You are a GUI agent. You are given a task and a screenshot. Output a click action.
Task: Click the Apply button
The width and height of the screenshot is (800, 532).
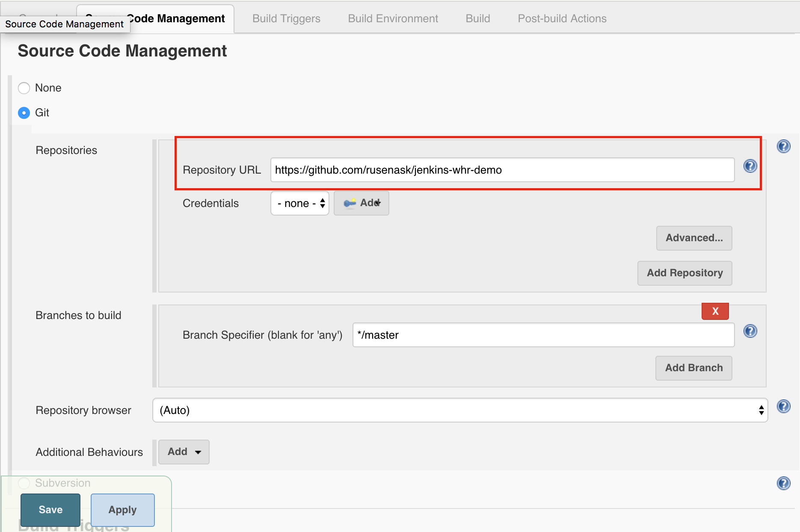click(122, 510)
